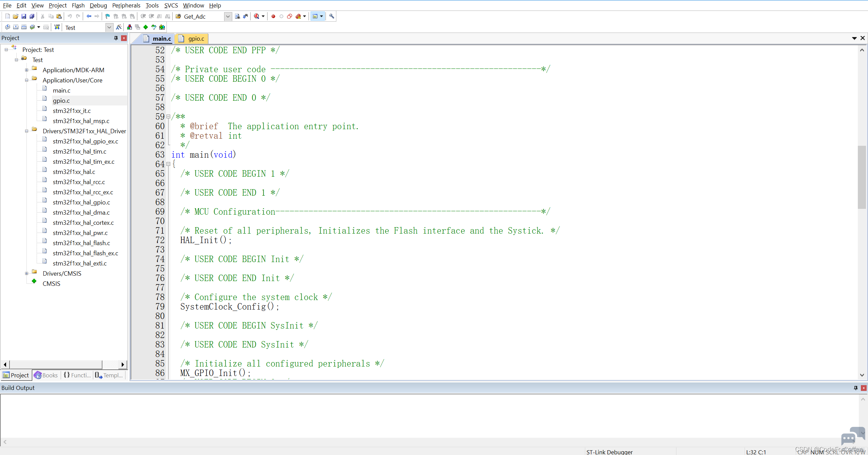The width and height of the screenshot is (868, 455).
Task: Start/Stop Debug Session icon
Action: click(257, 16)
